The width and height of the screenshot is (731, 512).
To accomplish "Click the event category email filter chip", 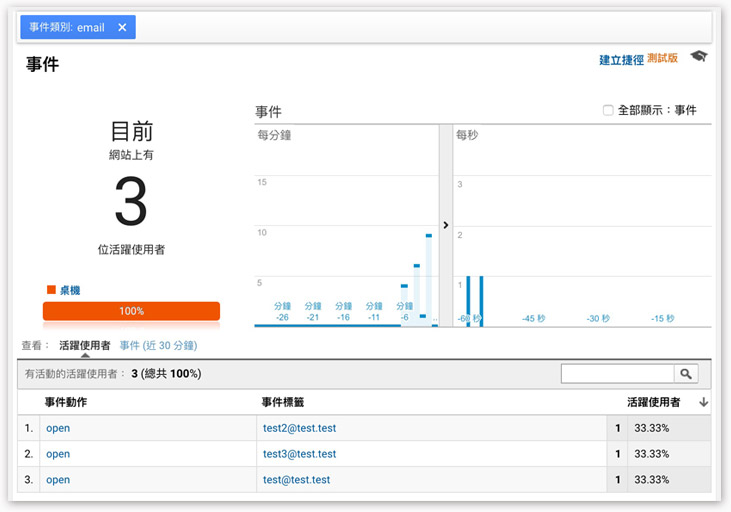I will point(67,28).
